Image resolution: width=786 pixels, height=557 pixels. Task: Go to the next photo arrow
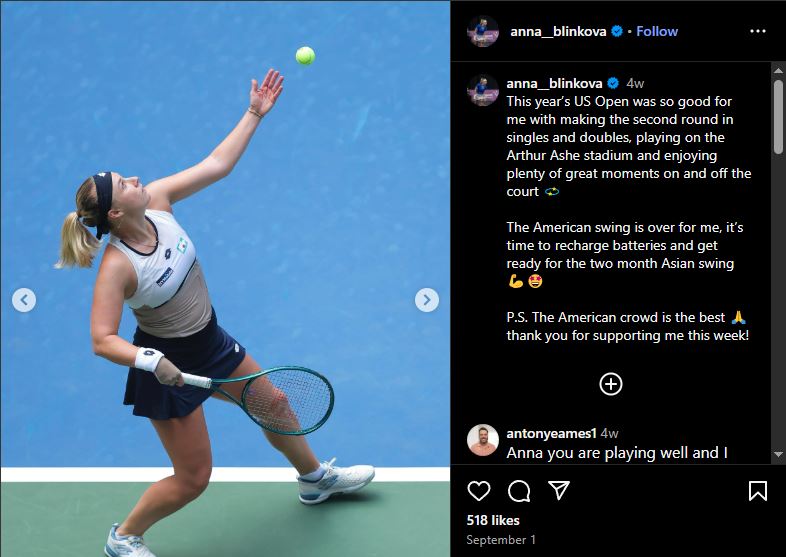click(x=427, y=300)
